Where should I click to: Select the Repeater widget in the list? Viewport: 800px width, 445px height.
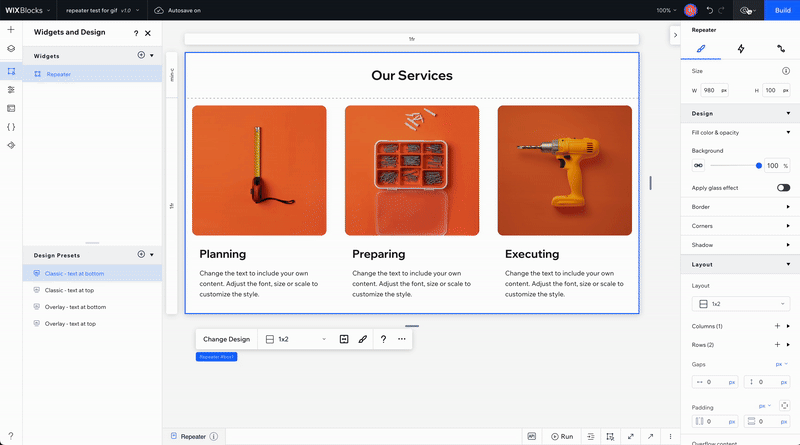[x=92, y=74]
